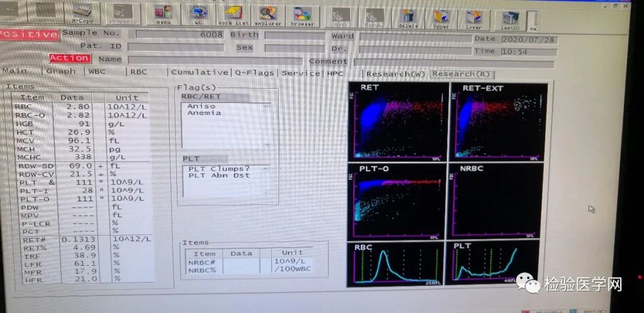The height and width of the screenshot is (313, 644).
Task: Click the red Action button
Action: coord(69,58)
